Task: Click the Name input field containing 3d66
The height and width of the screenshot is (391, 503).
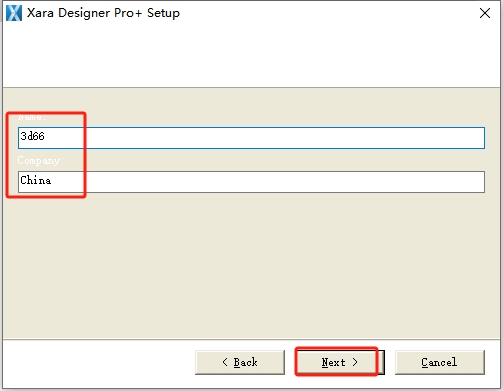Action: (x=251, y=138)
